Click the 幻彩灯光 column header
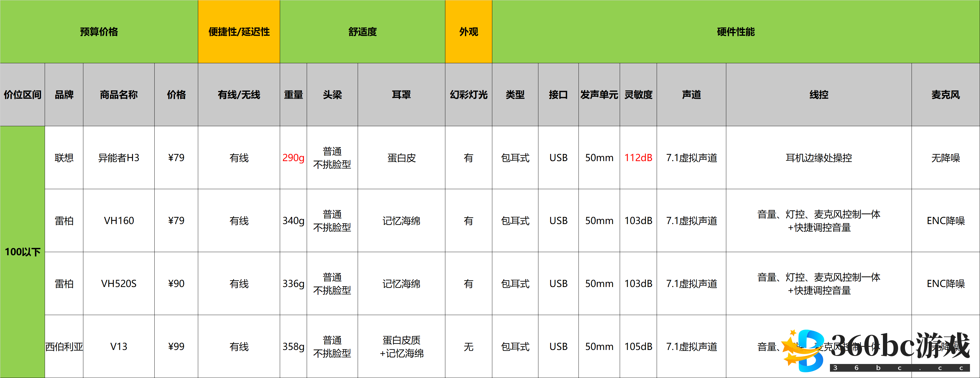The image size is (980, 378). (x=468, y=94)
